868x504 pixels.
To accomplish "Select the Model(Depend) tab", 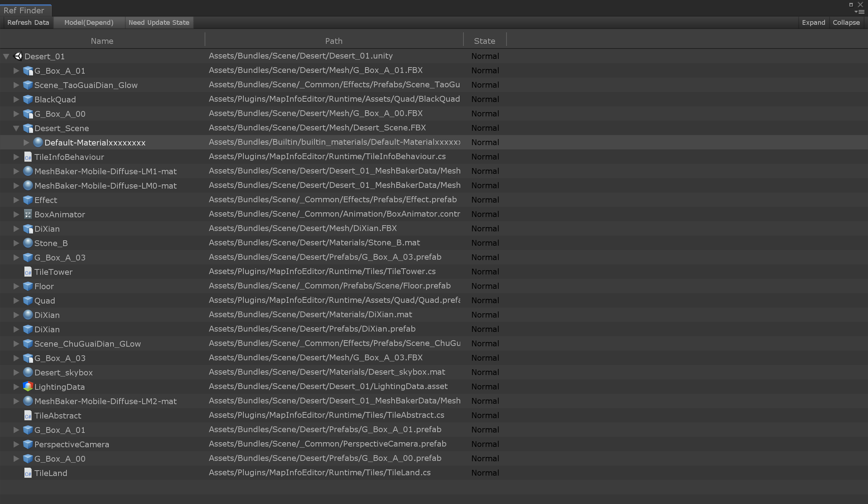I will point(89,22).
